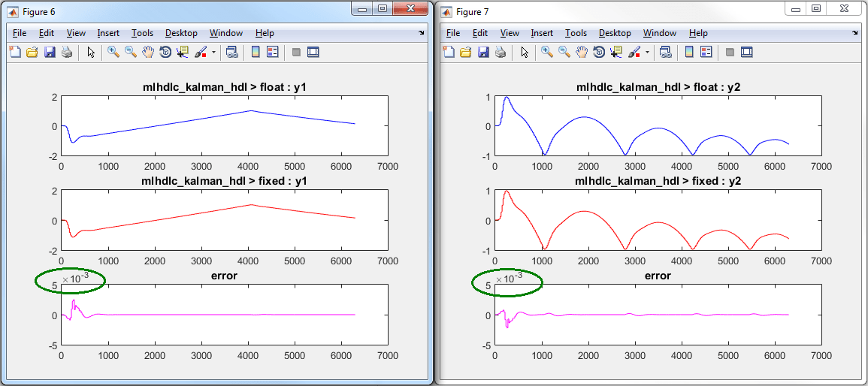Click Print Figure icon in Figure 7

[500, 52]
